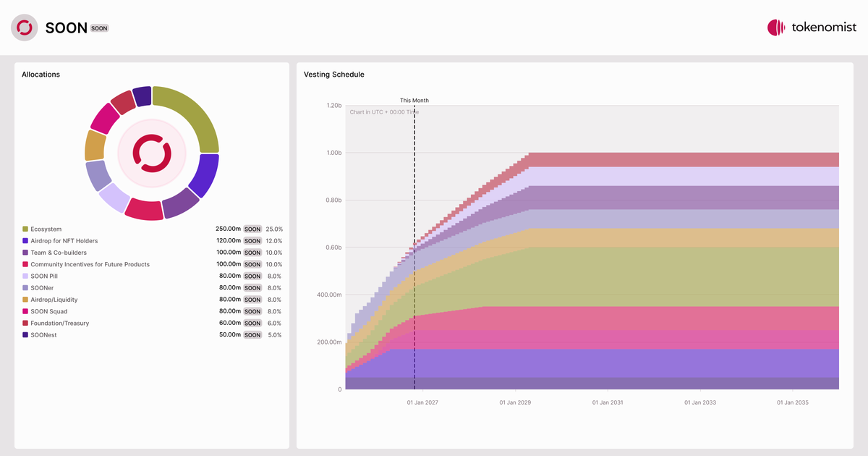This screenshot has width=868, height=456.
Task: Click the center logo inside the donut chart
Action: click(152, 153)
